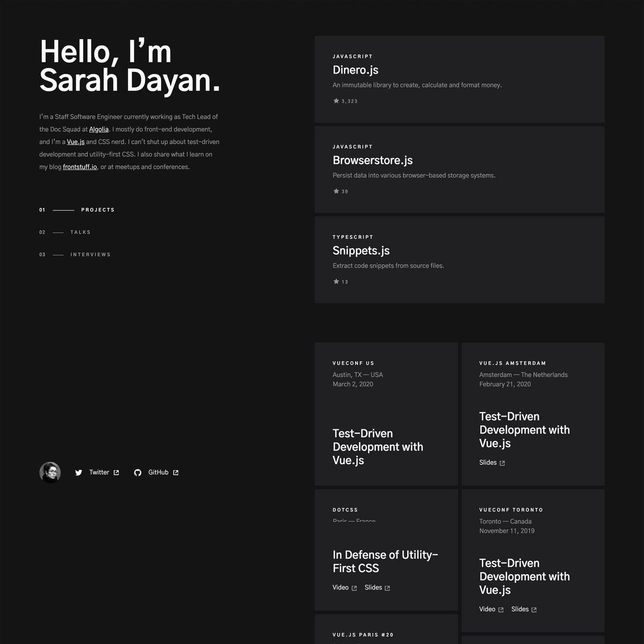Image resolution: width=644 pixels, height=644 pixels.
Task: Open the Snippets.js project title
Action: click(x=361, y=251)
